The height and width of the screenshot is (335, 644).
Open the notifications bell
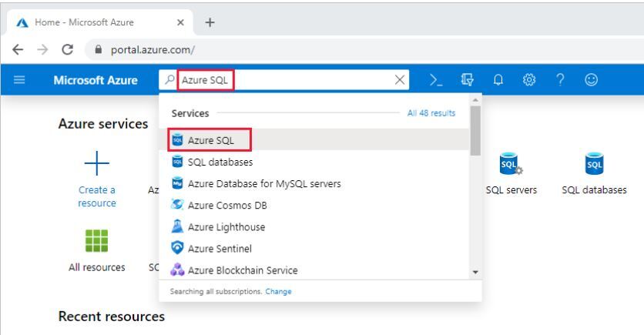coord(498,79)
